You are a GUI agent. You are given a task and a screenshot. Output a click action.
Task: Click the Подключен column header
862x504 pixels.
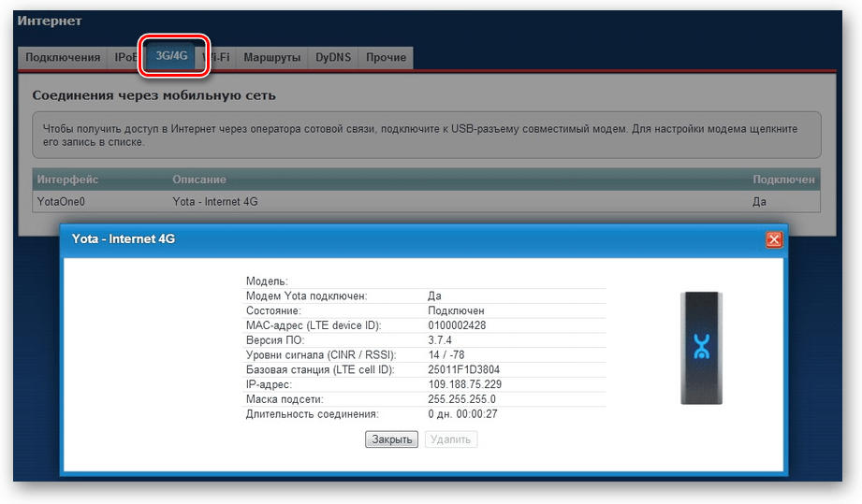[x=783, y=180]
